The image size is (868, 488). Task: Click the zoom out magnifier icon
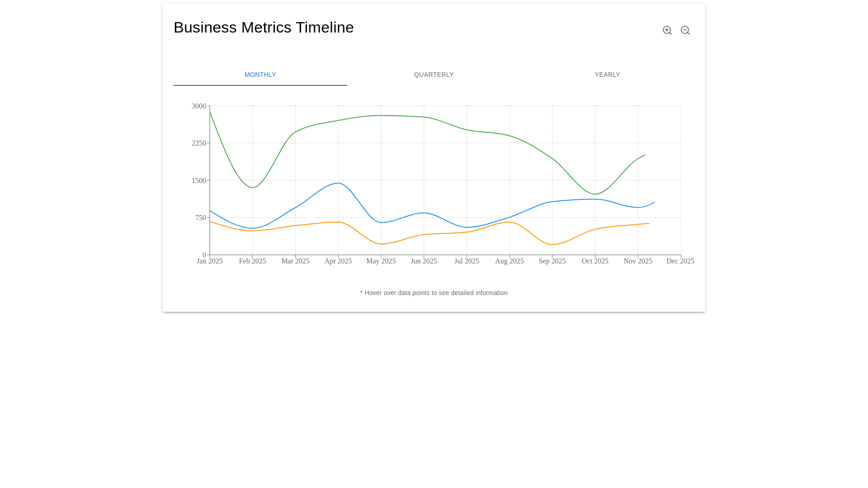coord(685,30)
